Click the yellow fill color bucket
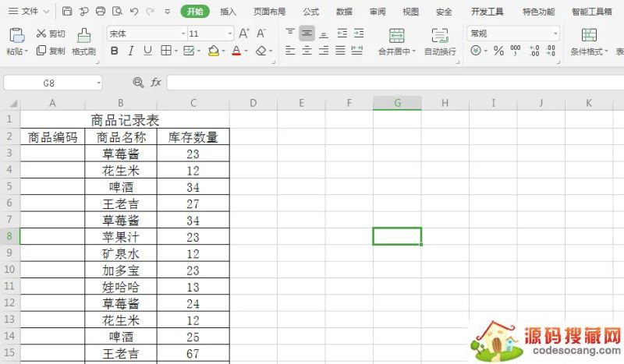 tap(213, 51)
